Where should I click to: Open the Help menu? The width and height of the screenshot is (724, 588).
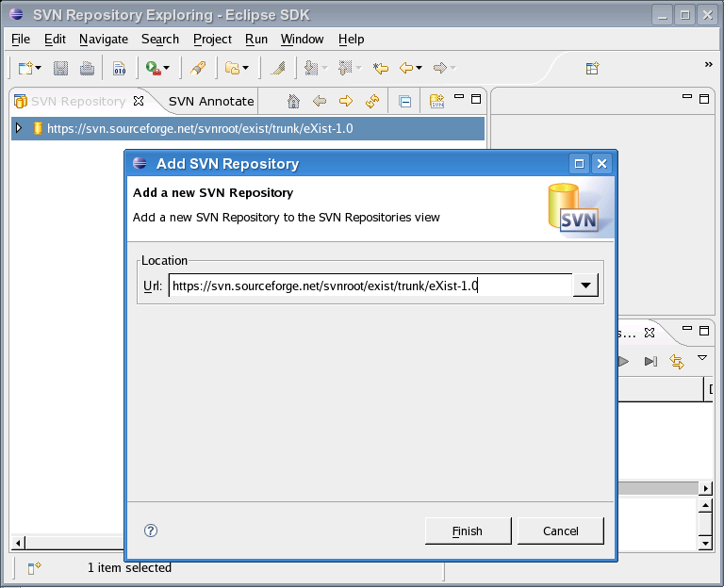[351, 40]
